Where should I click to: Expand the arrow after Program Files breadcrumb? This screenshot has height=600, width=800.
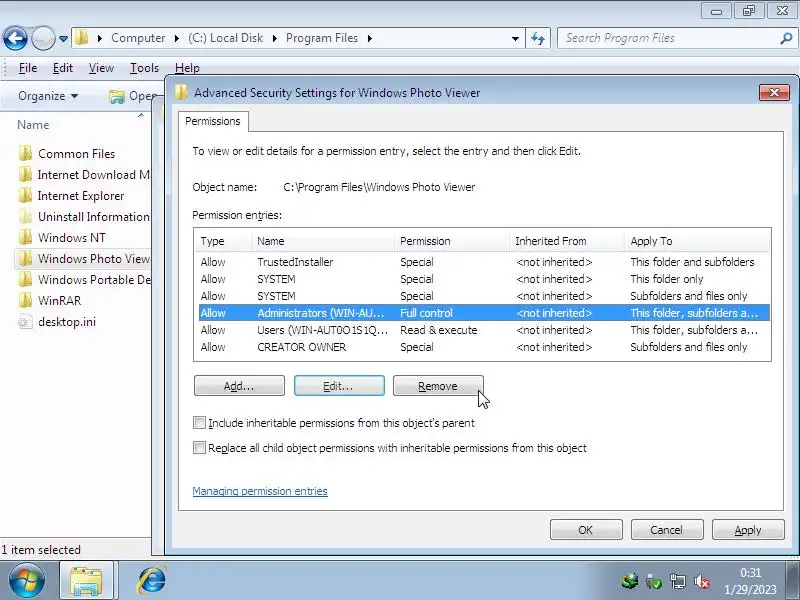[x=369, y=38]
